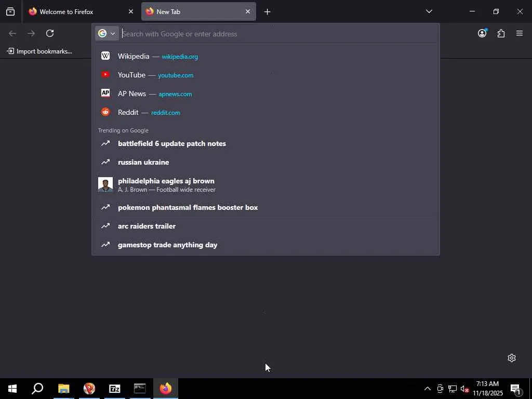Close the New Tab tab
Viewport: 532px width, 399px height.
(x=248, y=11)
